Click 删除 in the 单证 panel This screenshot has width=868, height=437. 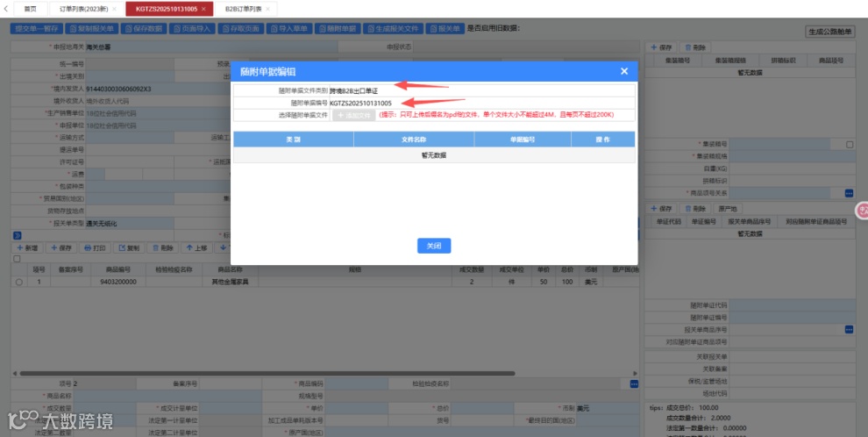point(694,209)
